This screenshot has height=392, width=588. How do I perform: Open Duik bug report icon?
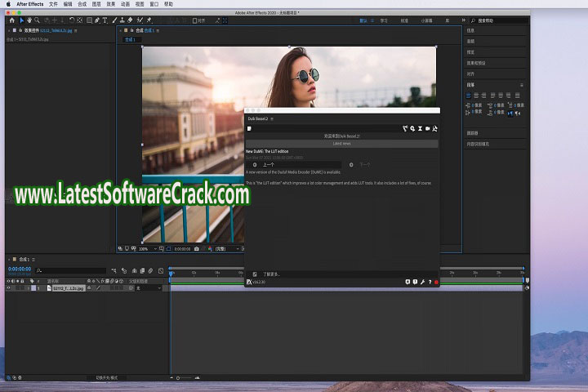(415, 282)
